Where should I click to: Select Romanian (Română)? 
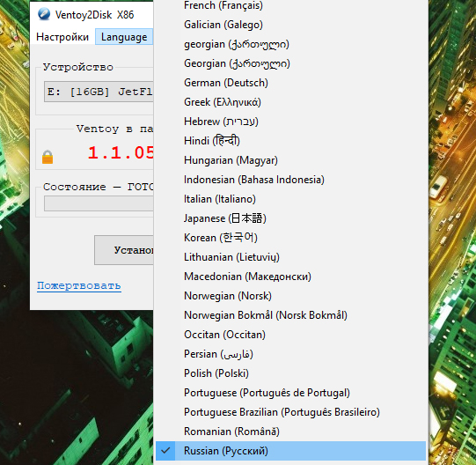290,432
